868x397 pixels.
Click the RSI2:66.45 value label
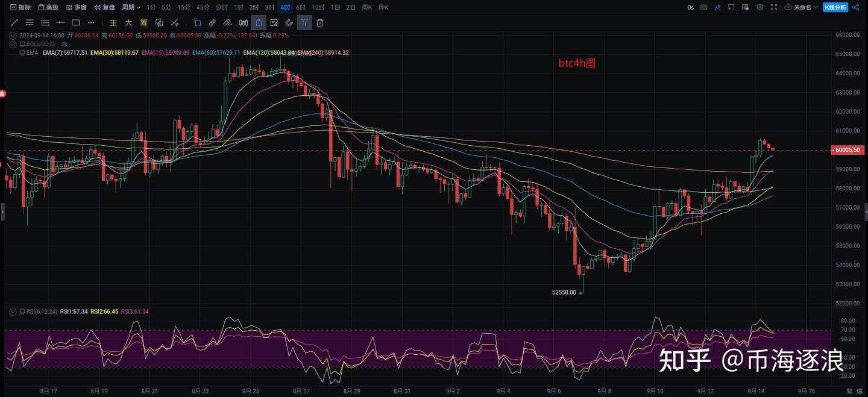point(104,311)
